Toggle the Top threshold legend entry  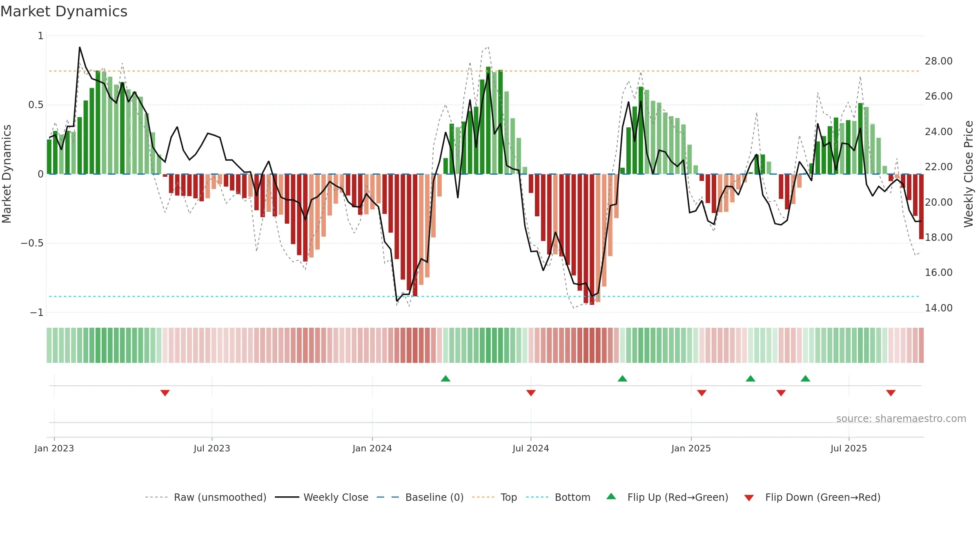pyautogui.click(x=494, y=497)
